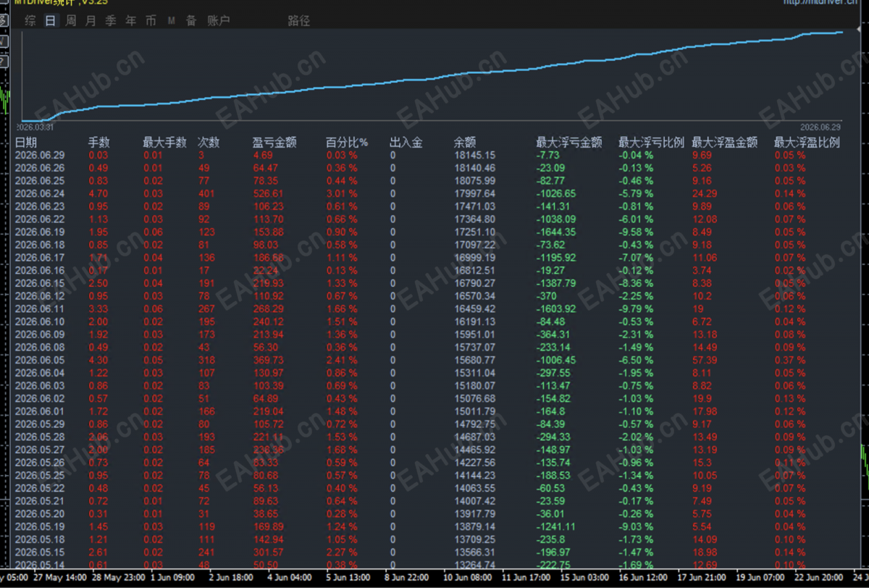Click the loss ratio -9.03 %
This screenshot has height=588, width=869.
(636, 527)
